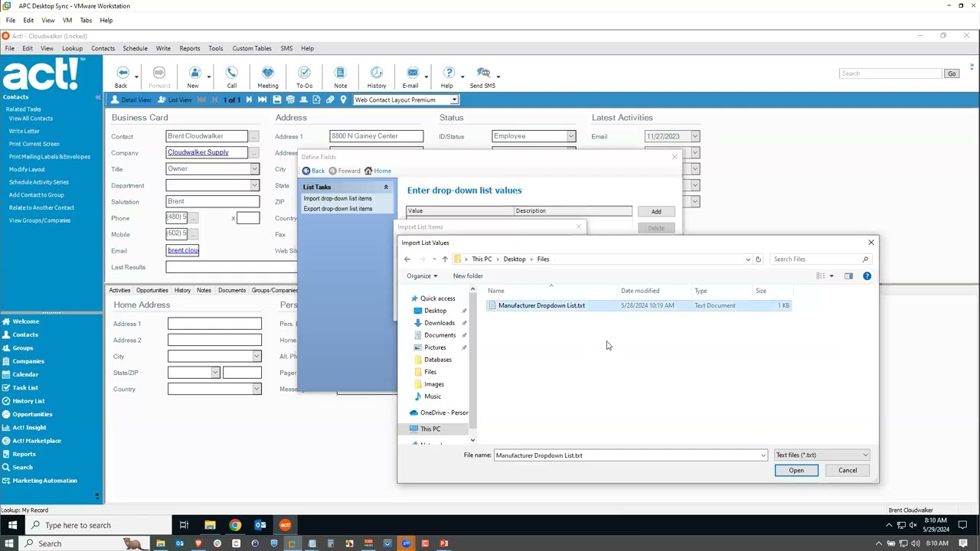Open Outlook from the Windows taskbar
The height and width of the screenshot is (551, 980).
pos(260,525)
